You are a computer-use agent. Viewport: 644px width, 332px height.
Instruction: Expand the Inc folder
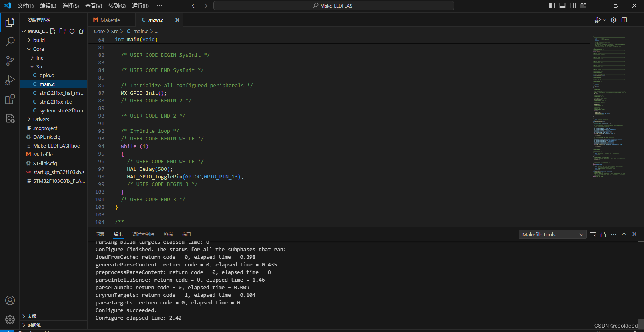click(x=54, y=58)
